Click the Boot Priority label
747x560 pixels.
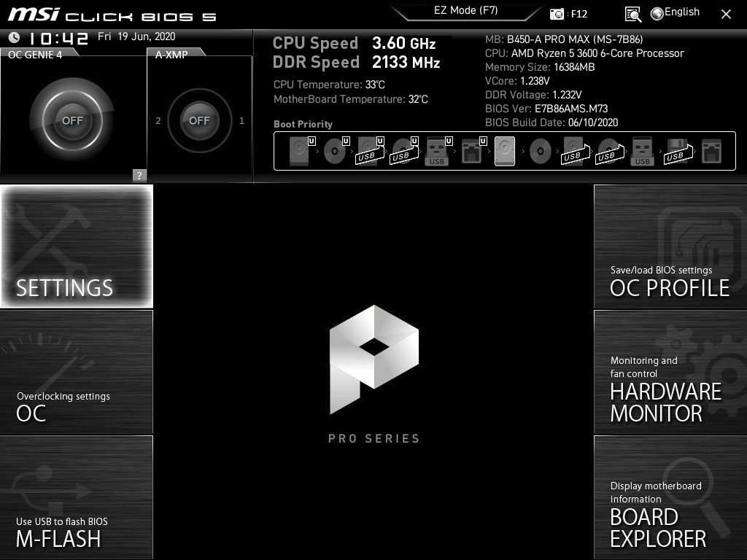(303, 124)
